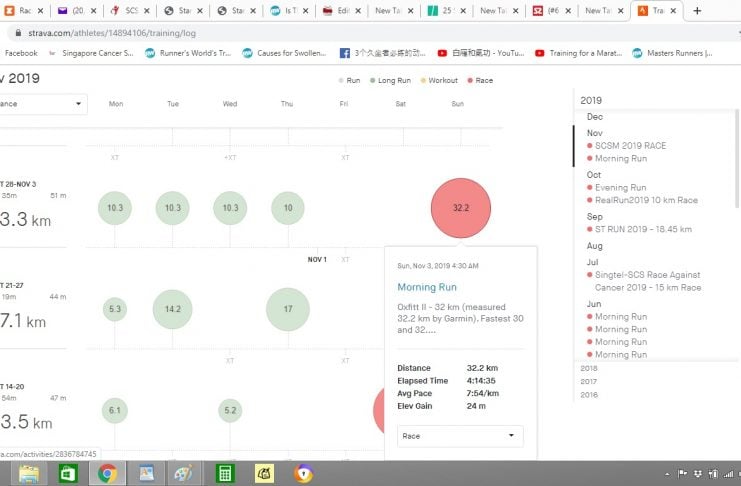This screenshot has width=741, height=486.
Task: Open the yellow notes app in taskbar
Action: pyautogui.click(x=264, y=474)
